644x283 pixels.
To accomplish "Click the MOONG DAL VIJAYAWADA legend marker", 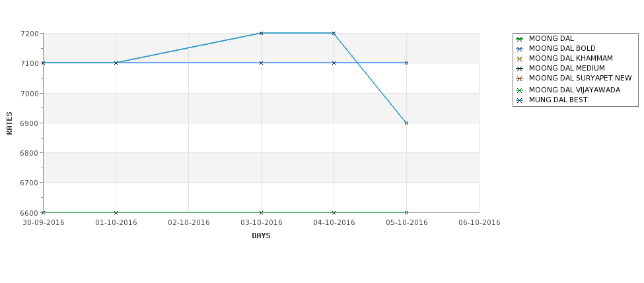I will (x=520, y=90).
